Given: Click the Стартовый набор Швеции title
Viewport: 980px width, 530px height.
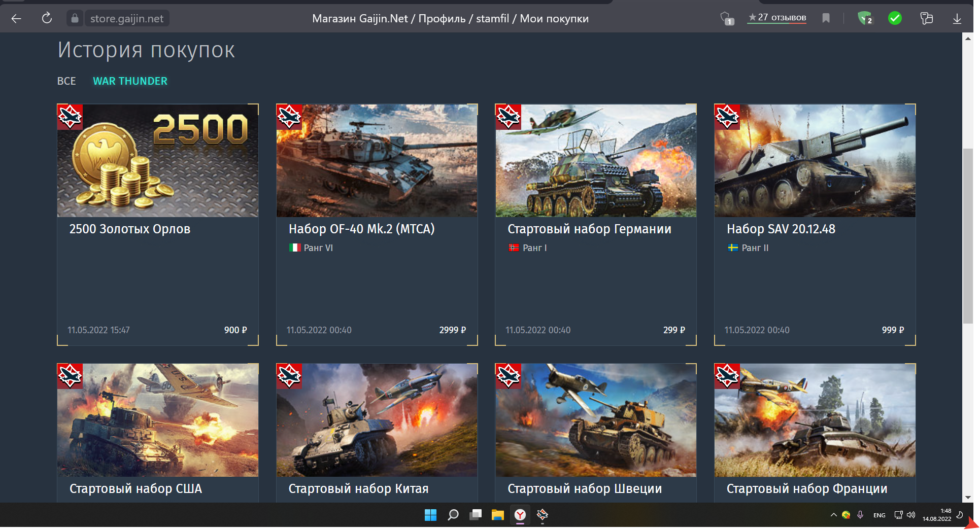Looking at the screenshot, I should (x=585, y=489).
